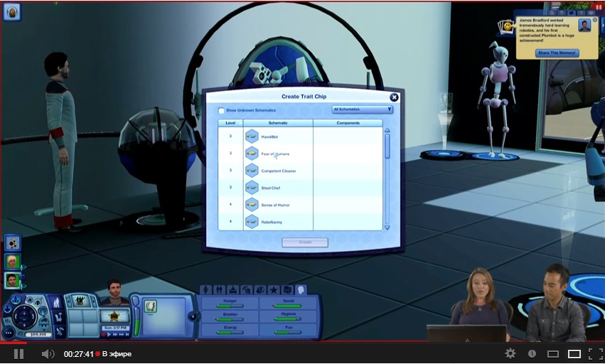Pause the game with red pause button
This screenshot has width=605, height=364.
pos(103,335)
